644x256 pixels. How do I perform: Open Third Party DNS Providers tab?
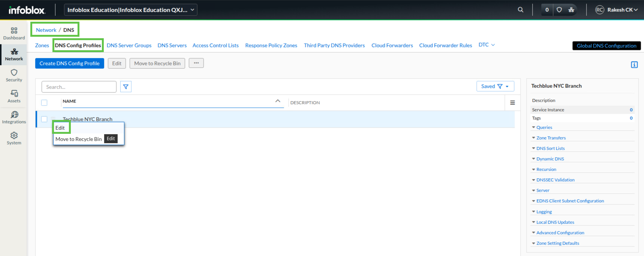tap(334, 45)
